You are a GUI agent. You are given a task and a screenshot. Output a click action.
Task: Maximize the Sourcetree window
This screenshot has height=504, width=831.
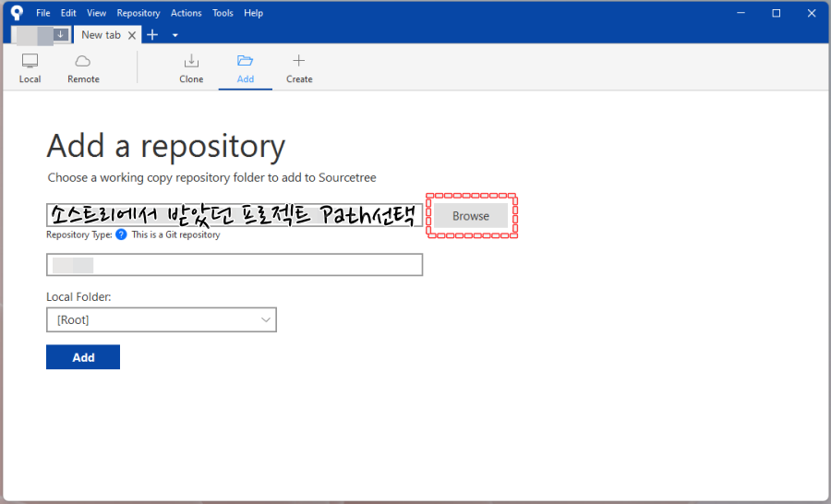(776, 13)
